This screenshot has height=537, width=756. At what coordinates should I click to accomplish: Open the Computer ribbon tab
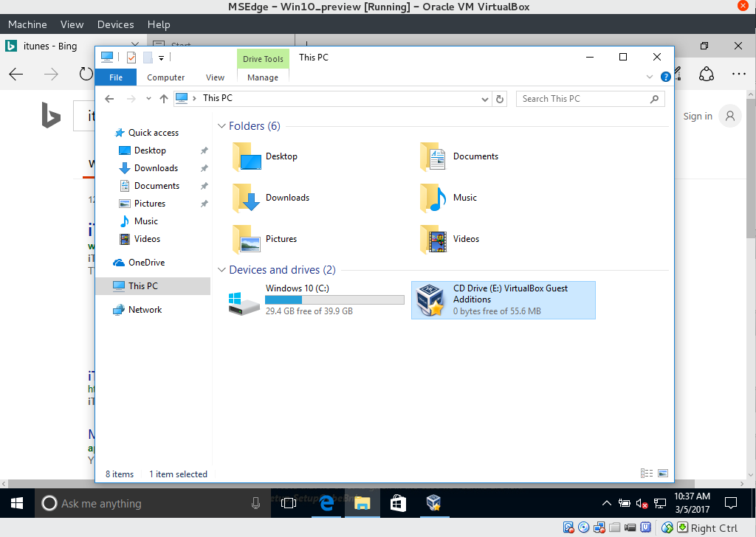tap(165, 77)
